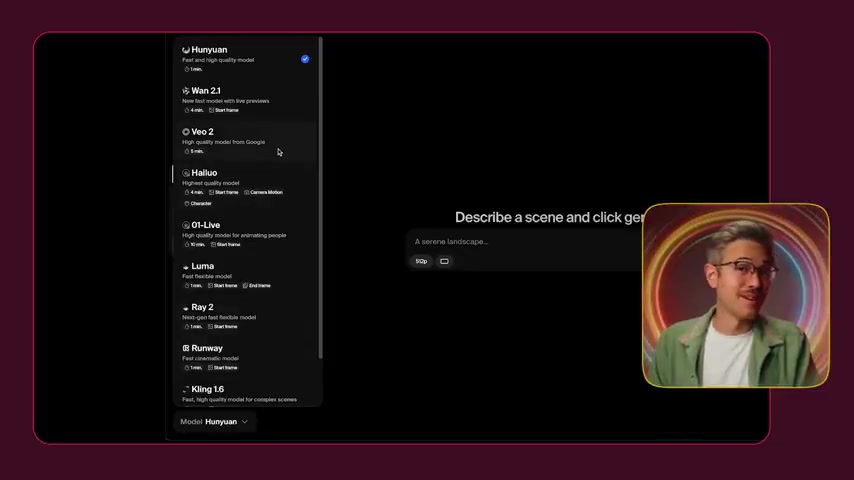The image size is (854, 480).
Task: Click the 01-Live model logo icon
Action: [186, 225]
